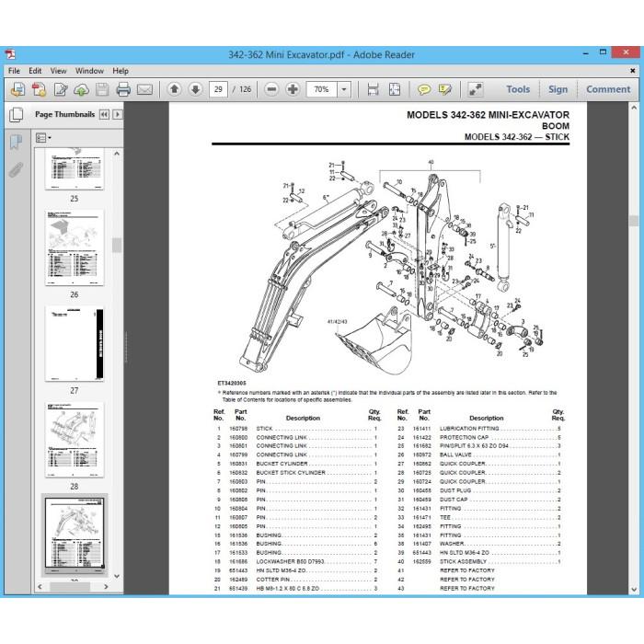Viewport: 644px width, 644px height.
Task: Click the 'LUBRICATION FITTING' description text
Action: coord(469,429)
